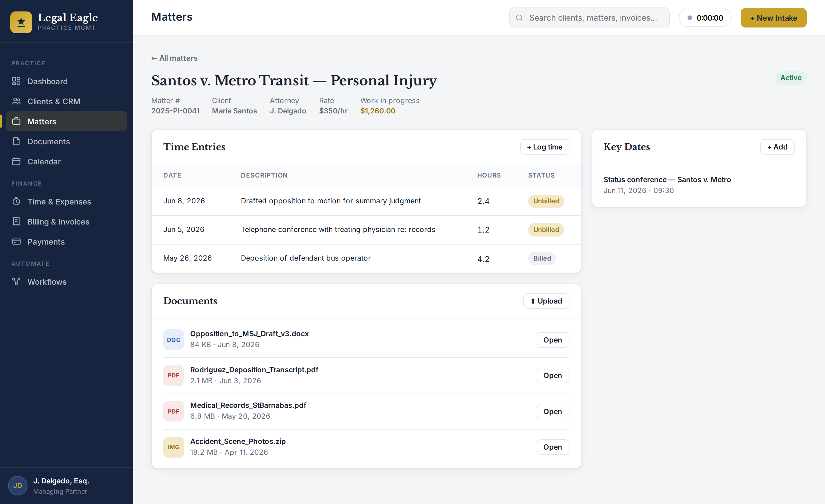The image size is (825, 504).
Task: Navigate to Time & Expenses
Action: click(x=66, y=202)
